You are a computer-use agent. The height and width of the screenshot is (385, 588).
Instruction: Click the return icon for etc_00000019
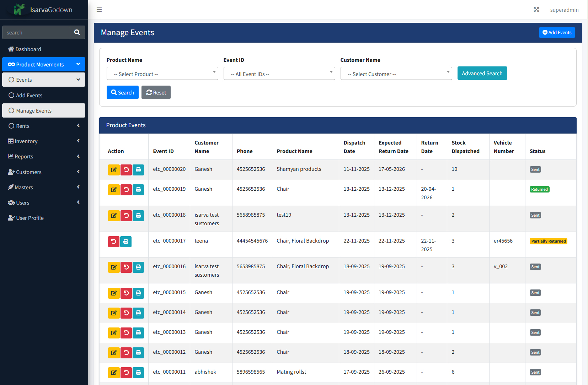[x=126, y=190]
